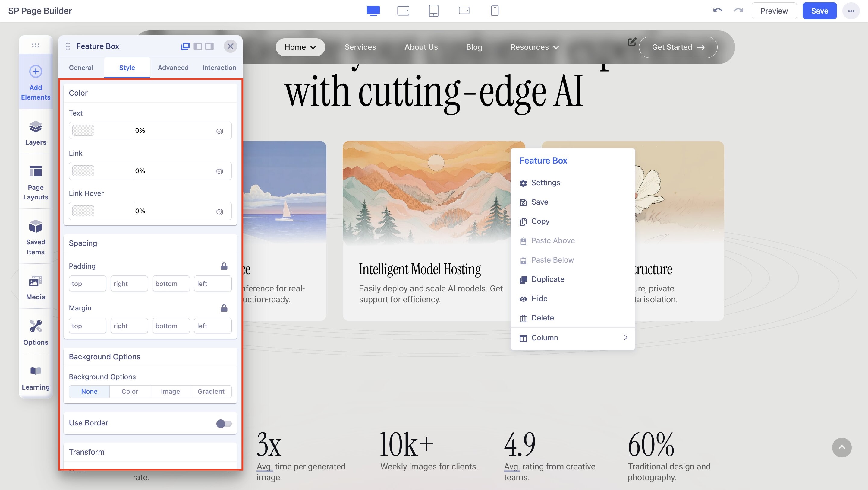This screenshot has width=868, height=490.
Task: Click the Add Elements plus icon
Action: (x=35, y=72)
